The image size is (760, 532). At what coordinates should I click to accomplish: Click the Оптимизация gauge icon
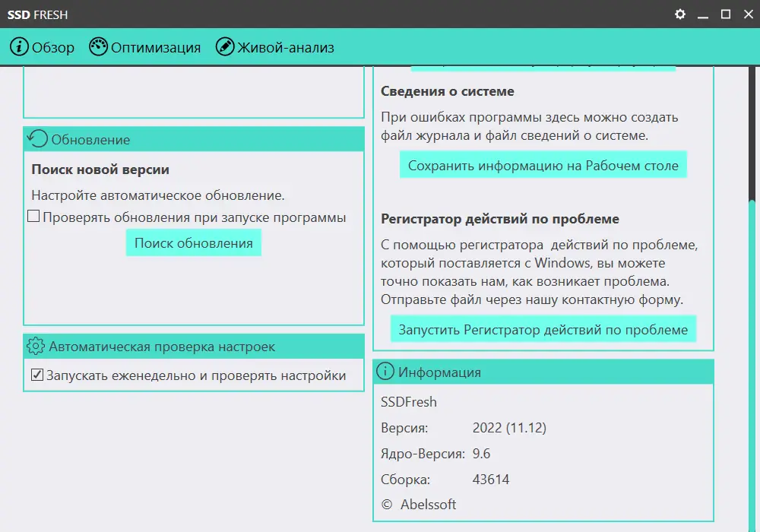point(98,46)
